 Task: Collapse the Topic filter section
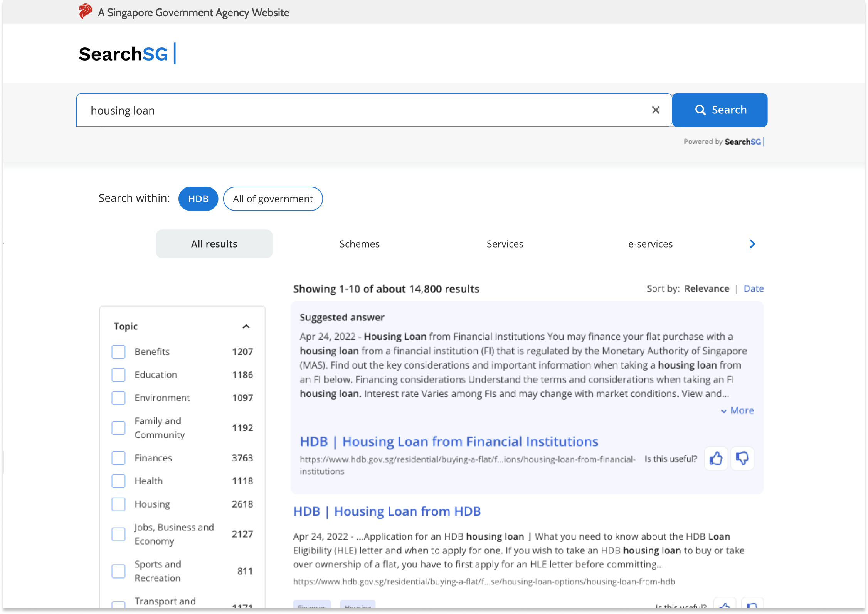click(247, 326)
